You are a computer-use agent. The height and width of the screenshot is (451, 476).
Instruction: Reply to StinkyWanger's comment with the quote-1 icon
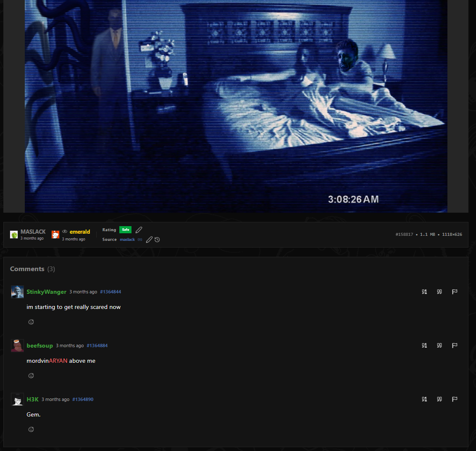[x=424, y=292]
